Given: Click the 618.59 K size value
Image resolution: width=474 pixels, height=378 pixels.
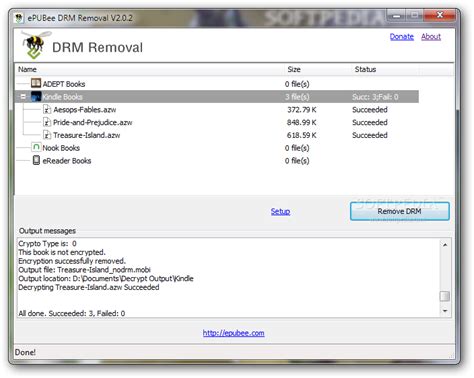Looking at the screenshot, I should (x=302, y=135).
